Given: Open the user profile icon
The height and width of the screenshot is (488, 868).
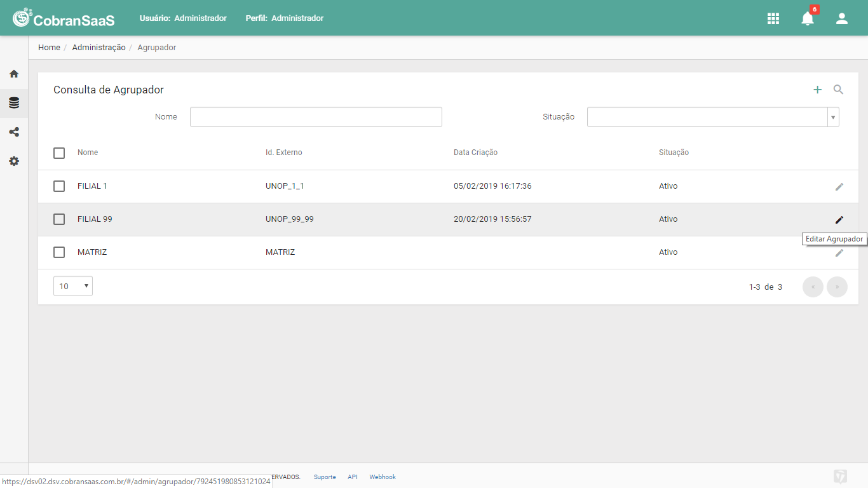Looking at the screenshot, I should tap(842, 18).
